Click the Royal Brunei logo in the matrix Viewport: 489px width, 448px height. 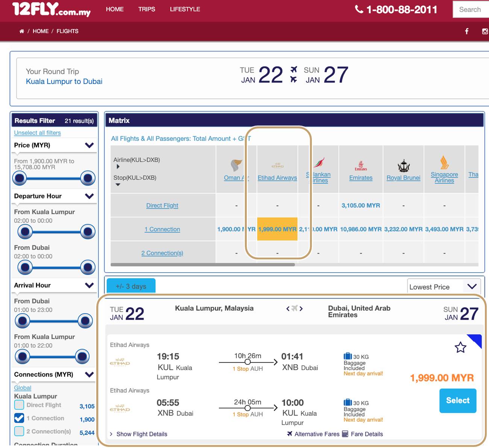404,166
